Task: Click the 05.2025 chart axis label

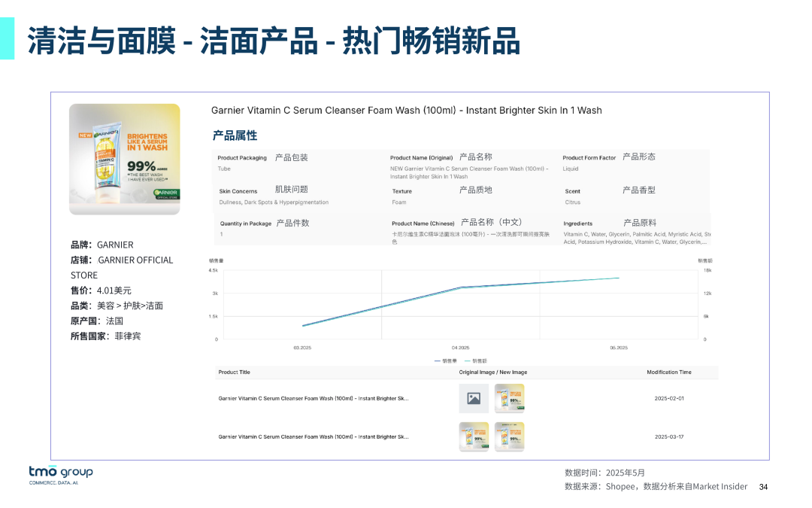Action: click(619, 348)
